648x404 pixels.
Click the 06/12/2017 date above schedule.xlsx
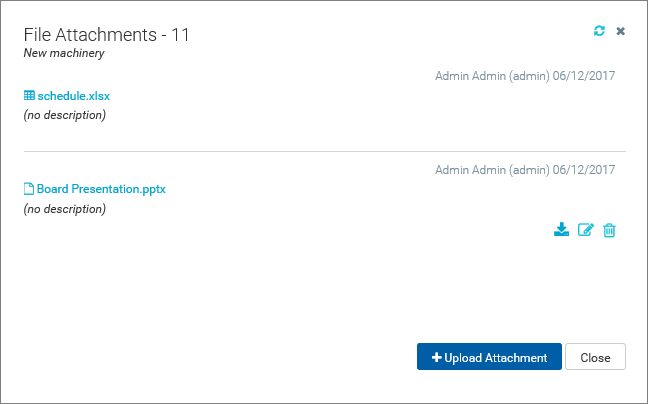point(584,75)
